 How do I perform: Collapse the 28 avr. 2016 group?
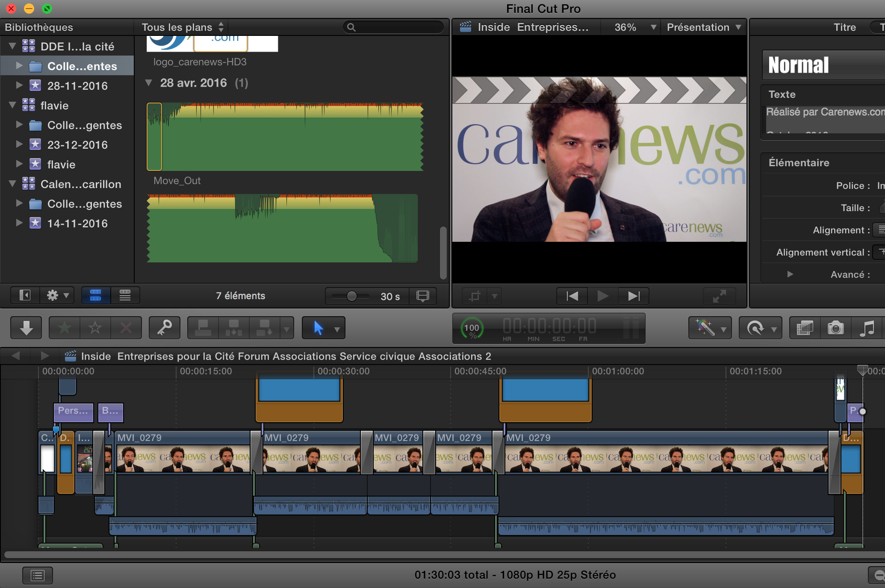(148, 83)
